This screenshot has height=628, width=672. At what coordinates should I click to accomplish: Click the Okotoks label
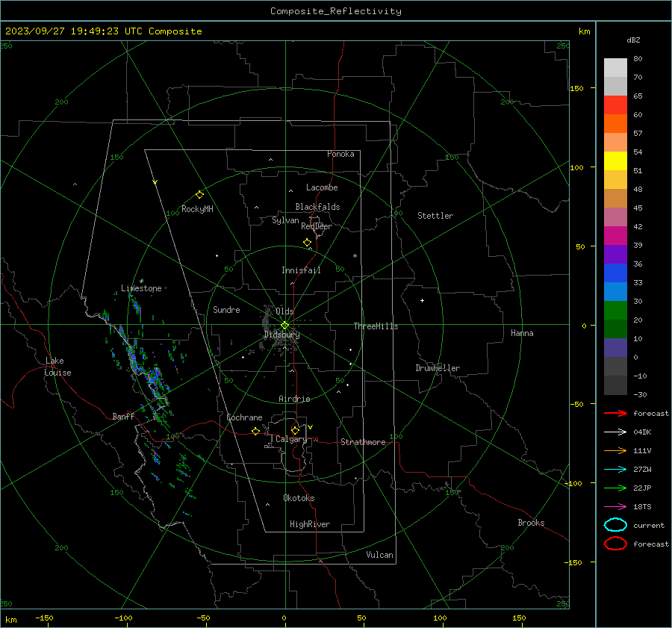[299, 498]
